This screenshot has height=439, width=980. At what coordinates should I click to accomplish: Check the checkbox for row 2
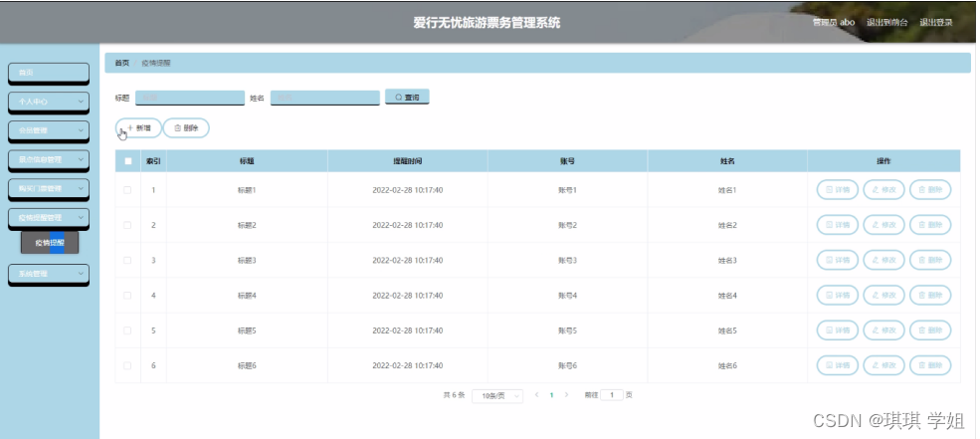127,225
